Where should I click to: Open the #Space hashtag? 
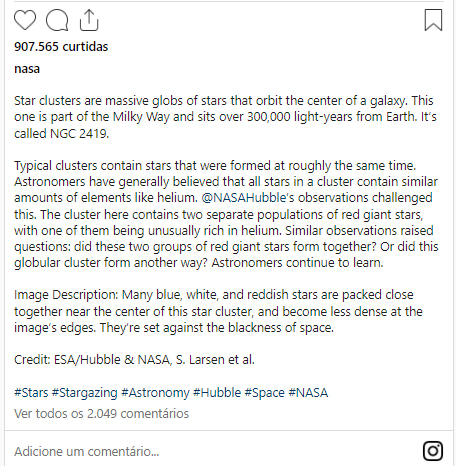[265, 393]
